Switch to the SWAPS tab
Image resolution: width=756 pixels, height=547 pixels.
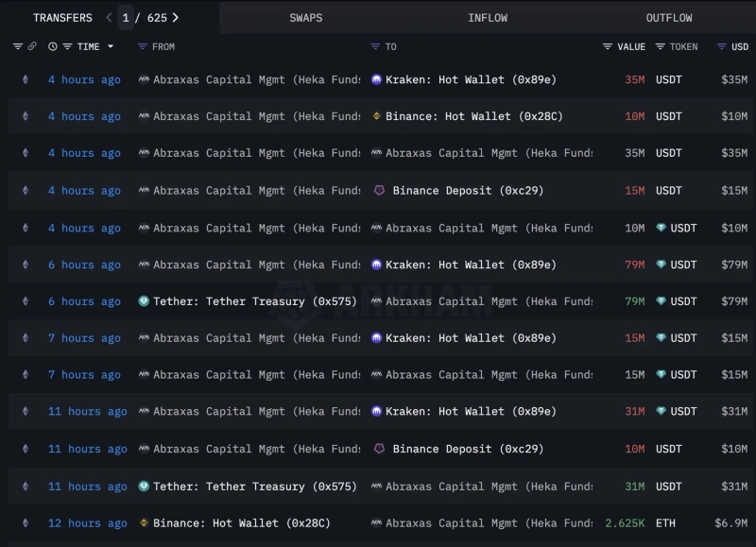[x=305, y=18]
